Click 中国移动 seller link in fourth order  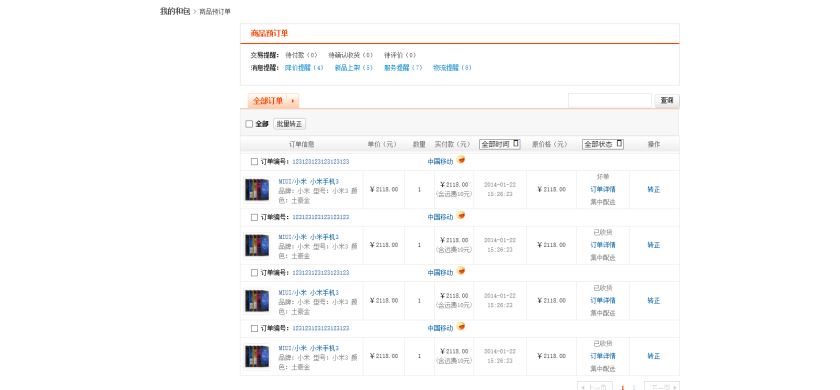440,328
